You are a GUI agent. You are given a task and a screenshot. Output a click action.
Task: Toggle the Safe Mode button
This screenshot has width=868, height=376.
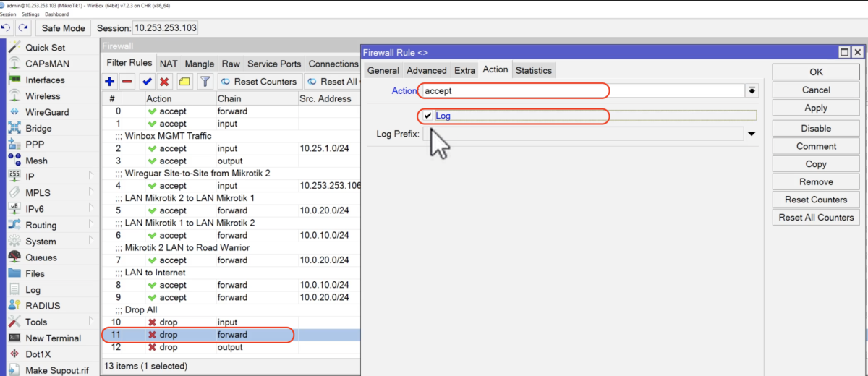tap(63, 28)
